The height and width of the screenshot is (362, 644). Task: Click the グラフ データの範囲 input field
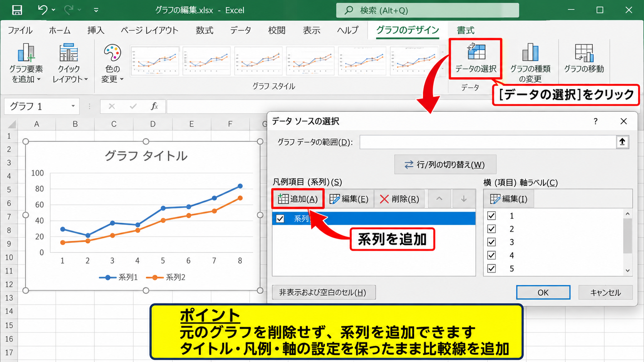(488, 142)
